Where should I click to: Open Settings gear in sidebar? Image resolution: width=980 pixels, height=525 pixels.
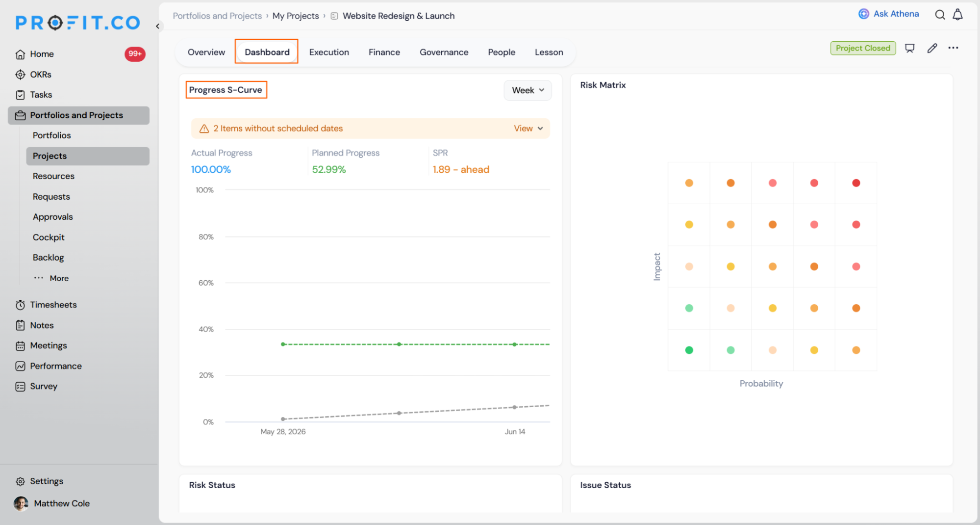20,481
